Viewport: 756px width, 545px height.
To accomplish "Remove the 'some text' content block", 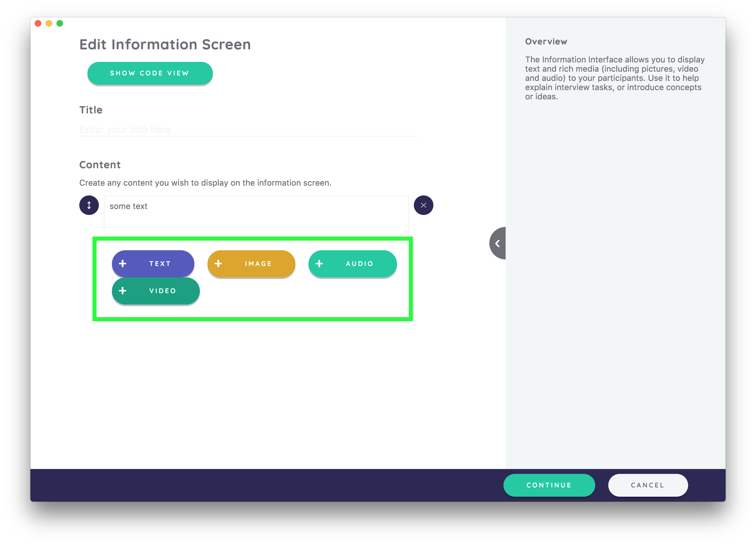I will tap(423, 205).
